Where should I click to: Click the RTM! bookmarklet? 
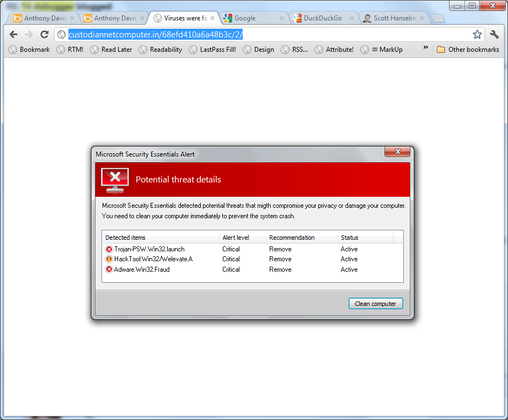[x=70, y=50]
